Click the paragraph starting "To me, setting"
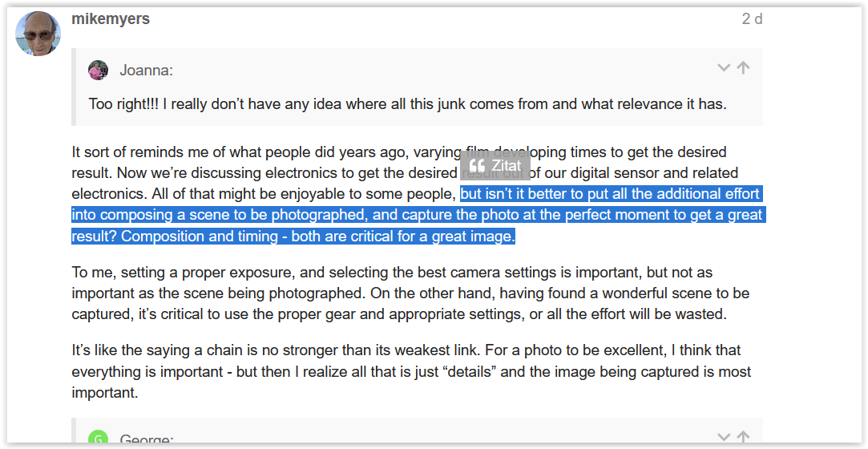Image resolution: width=868 pixels, height=449 pixels. pos(240,273)
